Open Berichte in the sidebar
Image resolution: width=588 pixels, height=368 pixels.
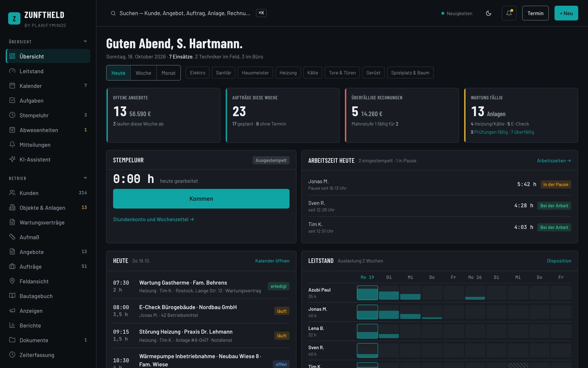(48, 325)
